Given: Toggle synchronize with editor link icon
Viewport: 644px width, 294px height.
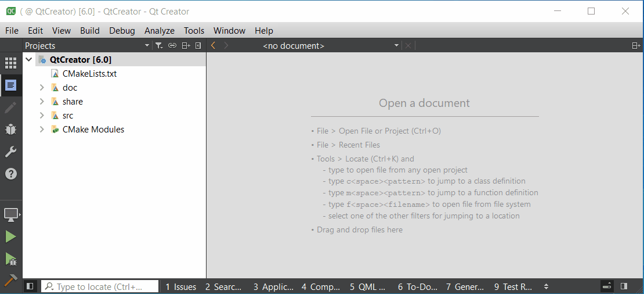Looking at the screenshot, I should [172, 45].
